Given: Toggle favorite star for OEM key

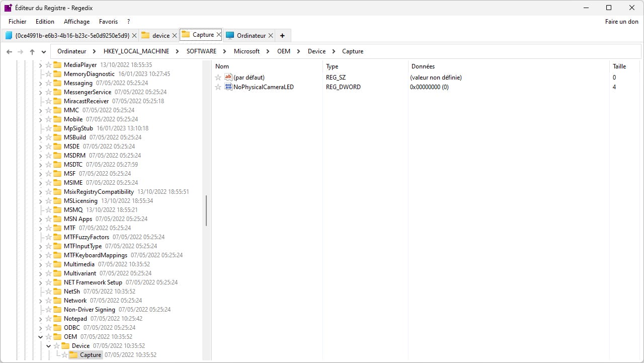Looking at the screenshot, I should pyautogui.click(x=49, y=337).
